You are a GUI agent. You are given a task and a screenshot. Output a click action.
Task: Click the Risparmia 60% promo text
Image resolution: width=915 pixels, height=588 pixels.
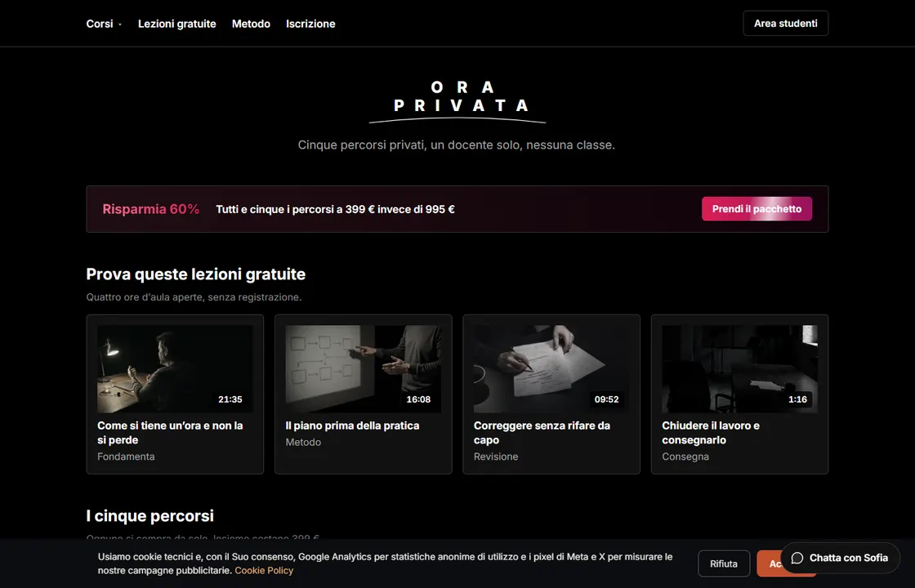[151, 209]
